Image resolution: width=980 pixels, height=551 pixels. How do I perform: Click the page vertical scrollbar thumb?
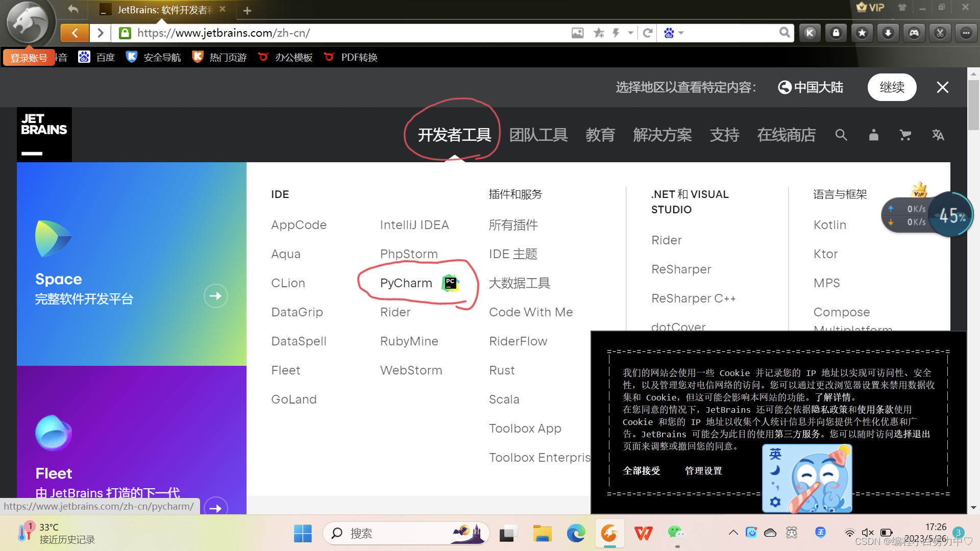pyautogui.click(x=973, y=105)
